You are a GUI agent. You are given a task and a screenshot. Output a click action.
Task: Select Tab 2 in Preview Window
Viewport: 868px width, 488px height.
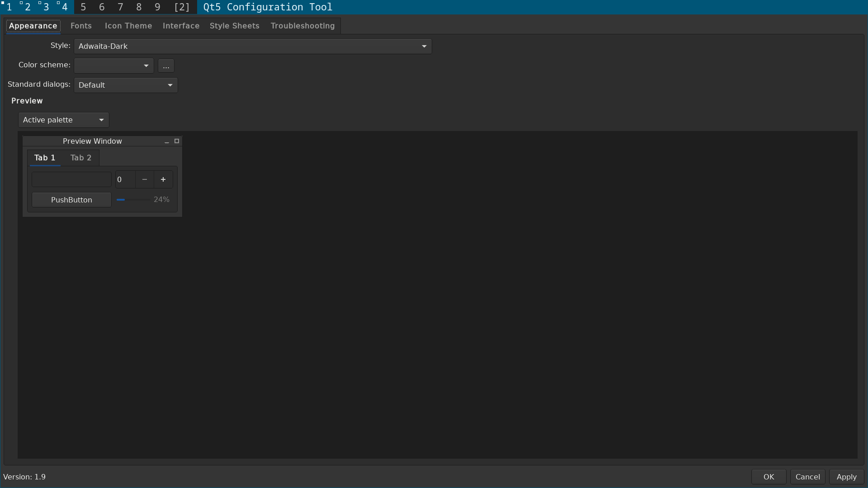click(81, 158)
